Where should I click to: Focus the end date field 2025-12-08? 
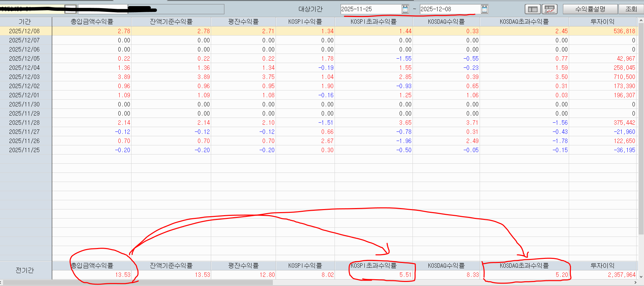[449, 9]
